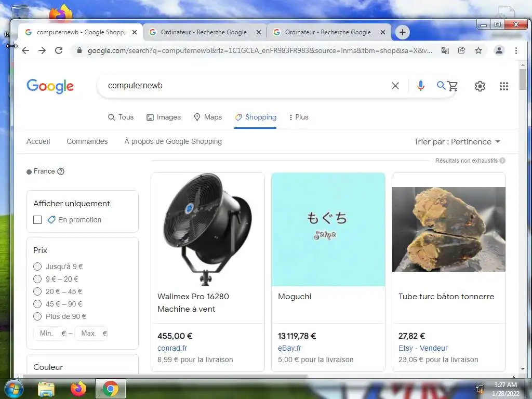Reload the current page
This screenshot has width=532, height=399.
pos(59,50)
